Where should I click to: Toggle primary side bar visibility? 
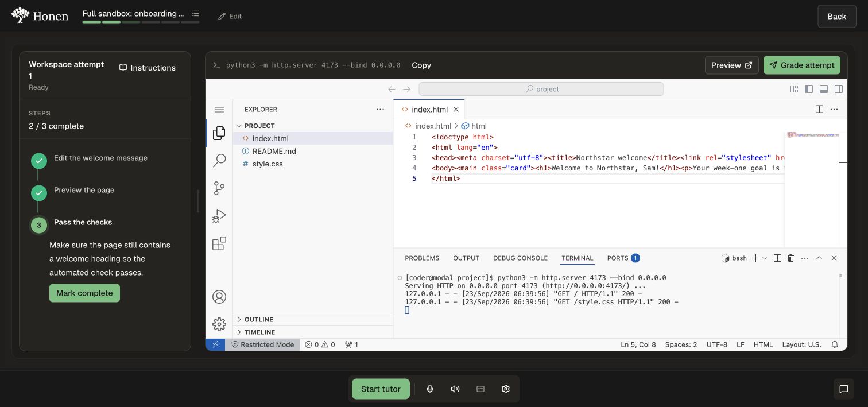click(809, 89)
